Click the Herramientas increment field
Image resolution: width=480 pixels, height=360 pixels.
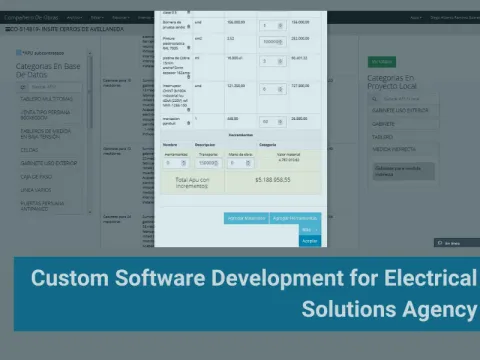click(176, 163)
